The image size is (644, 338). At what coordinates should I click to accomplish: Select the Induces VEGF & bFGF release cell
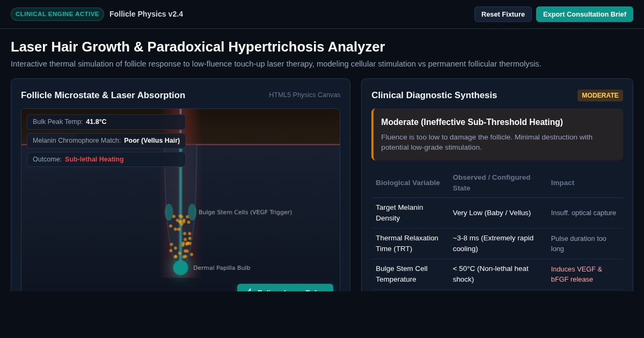(585, 274)
